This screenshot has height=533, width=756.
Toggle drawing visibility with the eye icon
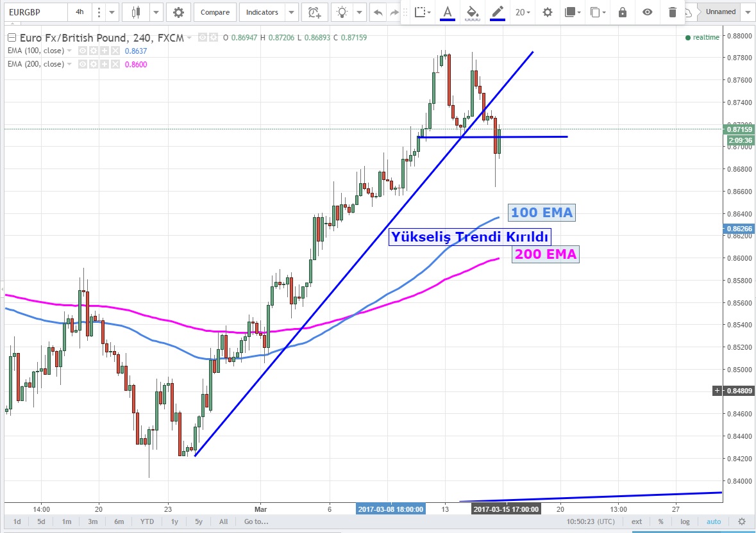pos(648,12)
